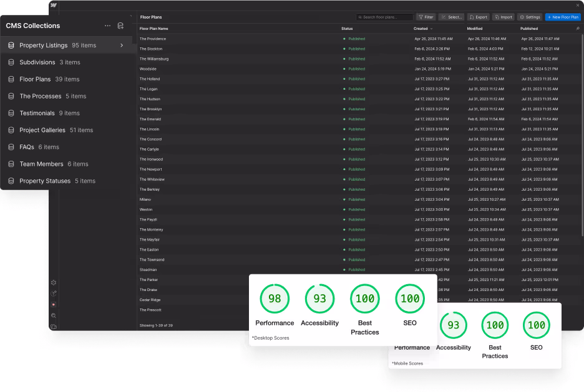Image resolution: width=584 pixels, height=392 pixels.
Task: Export floor plans via the Export icon button
Action: (x=478, y=17)
